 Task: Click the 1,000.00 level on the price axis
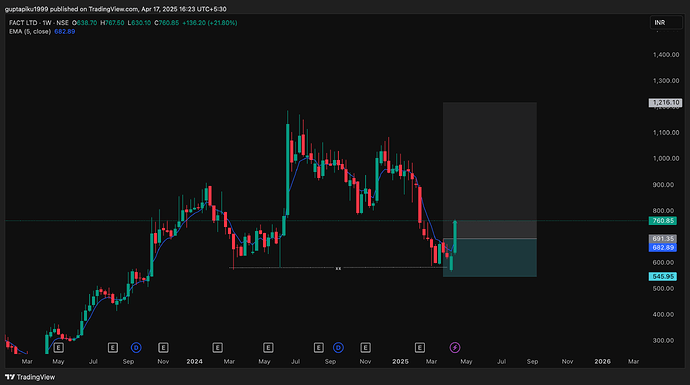666,158
